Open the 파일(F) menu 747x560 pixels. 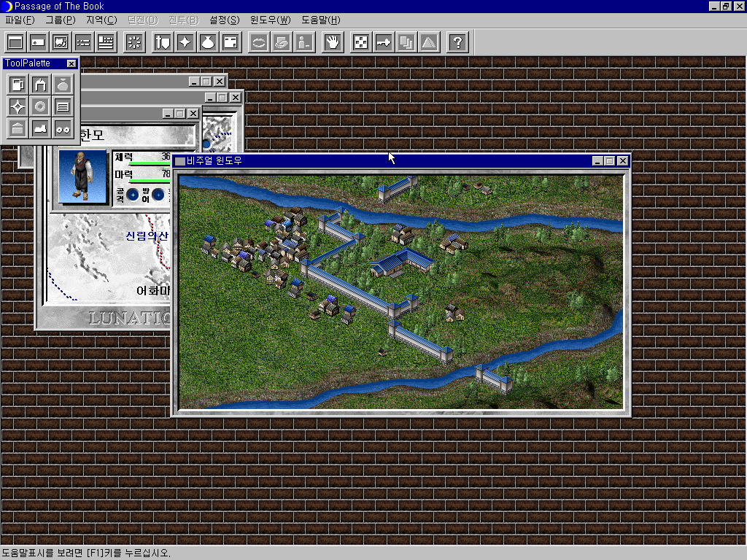coord(20,20)
